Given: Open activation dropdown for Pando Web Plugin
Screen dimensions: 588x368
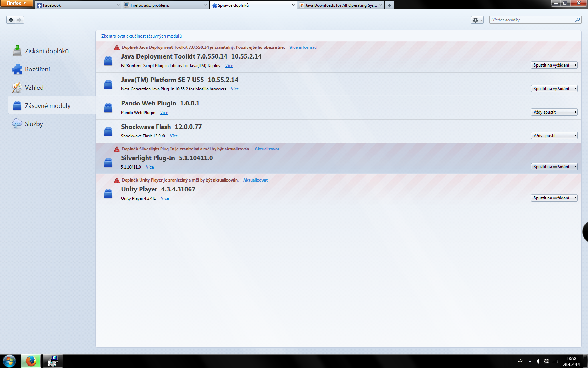Looking at the screenshot, I should pos(554,112).
